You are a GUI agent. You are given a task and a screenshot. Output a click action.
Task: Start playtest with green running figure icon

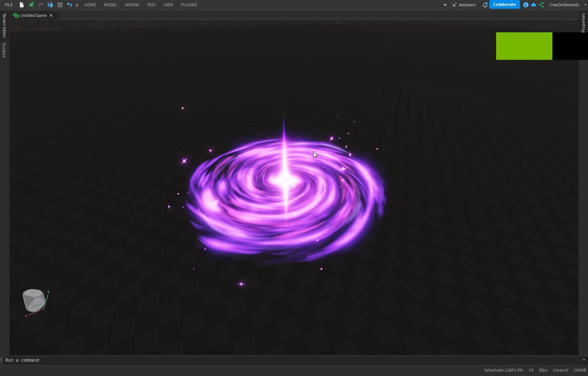pos(31,5)
